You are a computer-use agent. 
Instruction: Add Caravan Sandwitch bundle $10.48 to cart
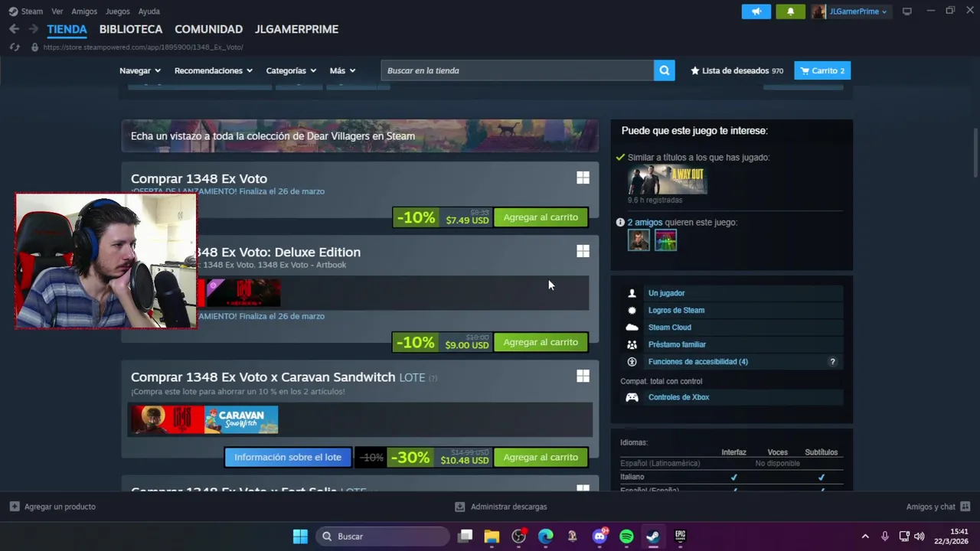541,457
